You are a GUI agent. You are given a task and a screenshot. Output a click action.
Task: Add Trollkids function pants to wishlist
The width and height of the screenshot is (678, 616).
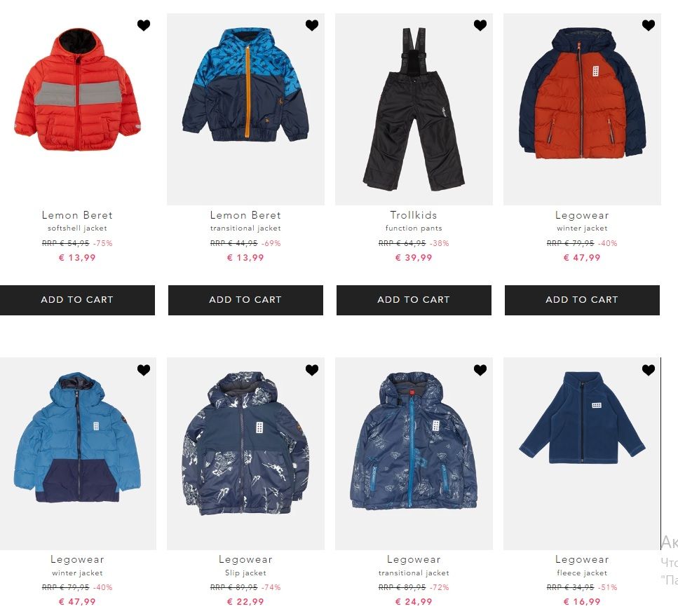click(480, 25)
